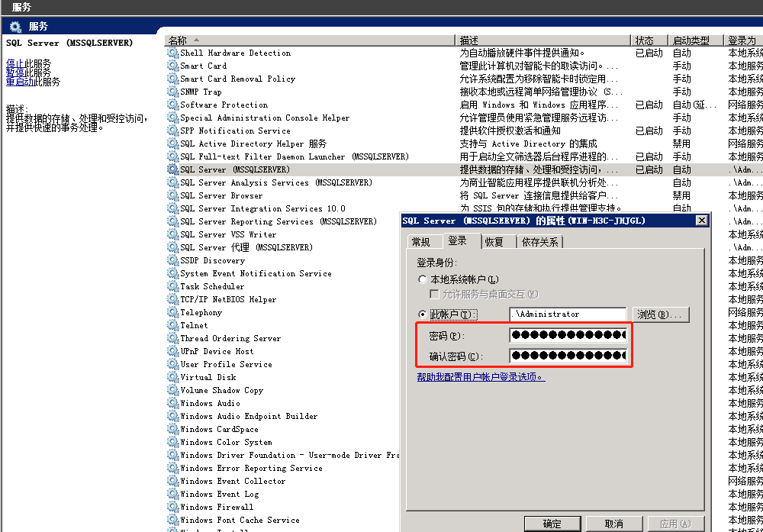Click the 确认密码 password field
Image resolution: width=763 pixels, height=532 pixels.
(568, 356)
